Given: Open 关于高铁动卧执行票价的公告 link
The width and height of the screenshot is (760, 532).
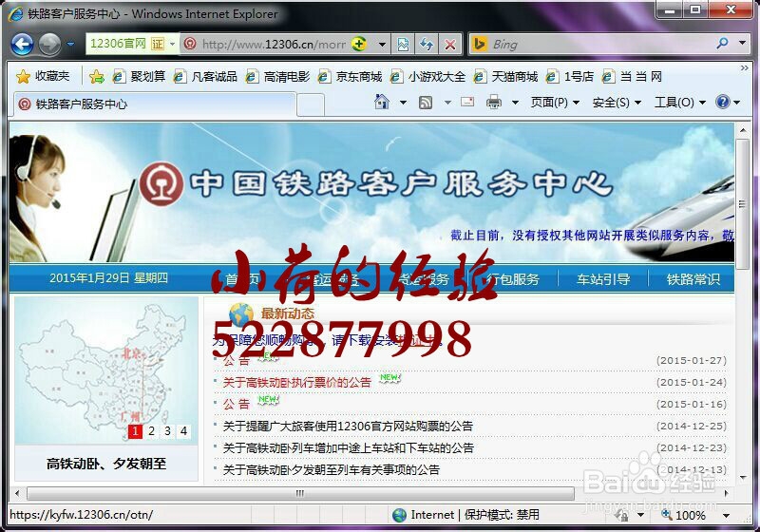Looking at the screenshot, I should tap(296, 382).
